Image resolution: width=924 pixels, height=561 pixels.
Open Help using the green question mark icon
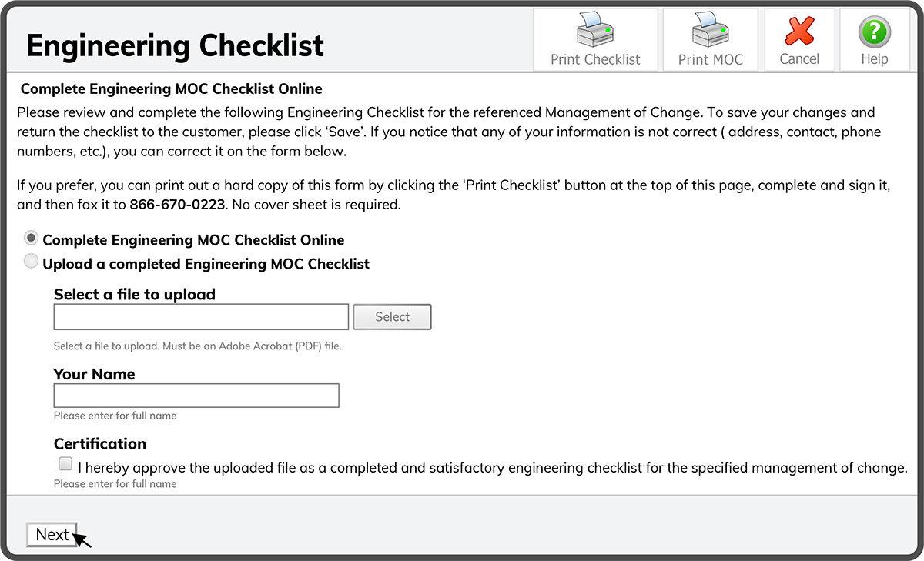[874, 30]
